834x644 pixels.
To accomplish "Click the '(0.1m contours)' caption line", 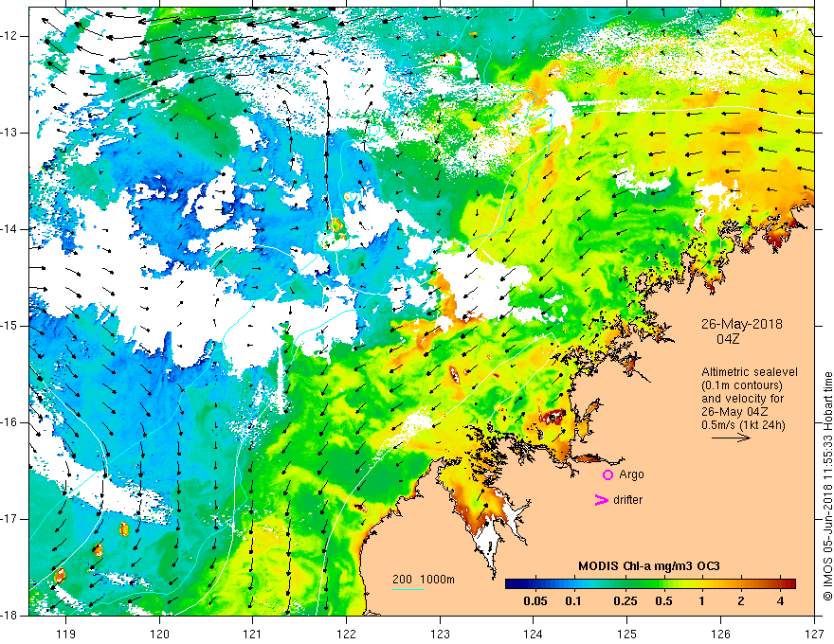I will tap(741, 385).
